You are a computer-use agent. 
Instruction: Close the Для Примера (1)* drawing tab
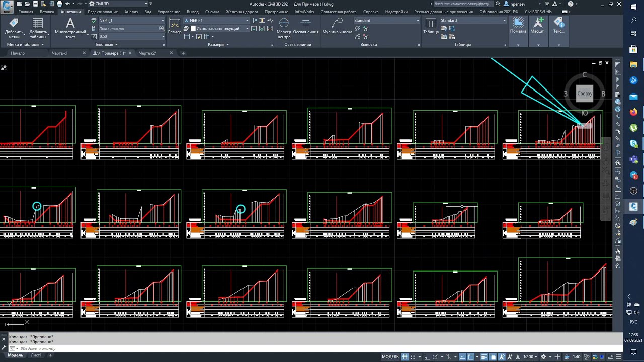pyautogui.click(x=130, y=53)
